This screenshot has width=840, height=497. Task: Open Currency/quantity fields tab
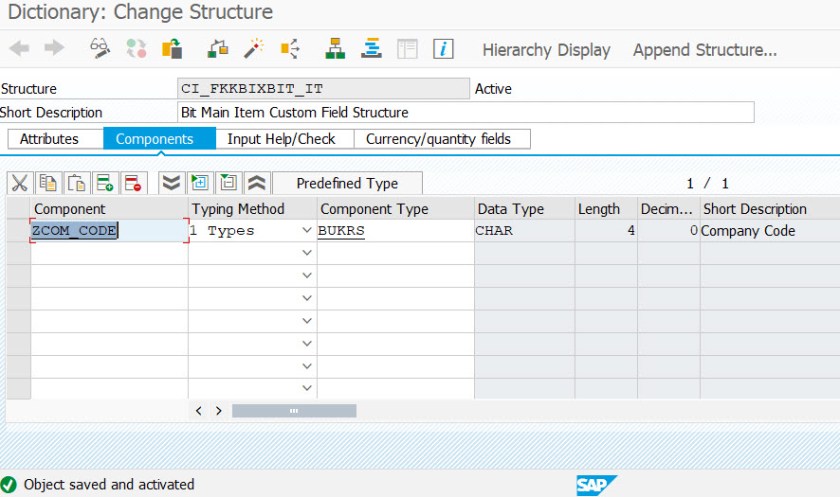pyautogui.click(x=442, y=139)
